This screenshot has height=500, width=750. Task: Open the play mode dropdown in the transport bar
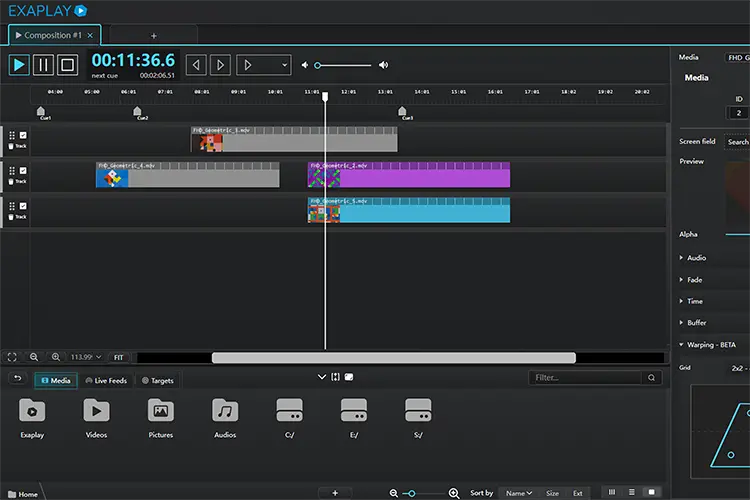pos(264,65)
